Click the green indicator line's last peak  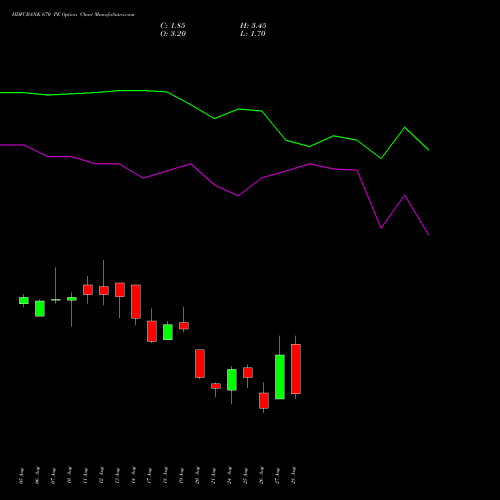click(x=405, y=127)
